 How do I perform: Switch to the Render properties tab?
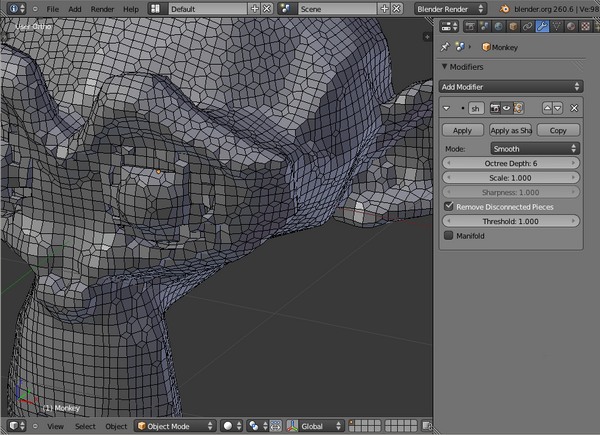point(470,26)
